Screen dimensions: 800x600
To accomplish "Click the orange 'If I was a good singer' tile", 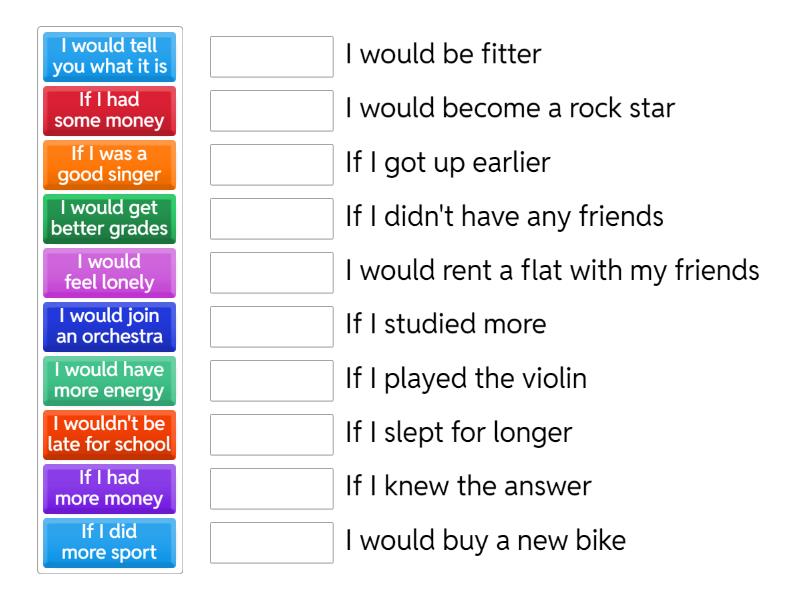I will [x=110, y=165].
